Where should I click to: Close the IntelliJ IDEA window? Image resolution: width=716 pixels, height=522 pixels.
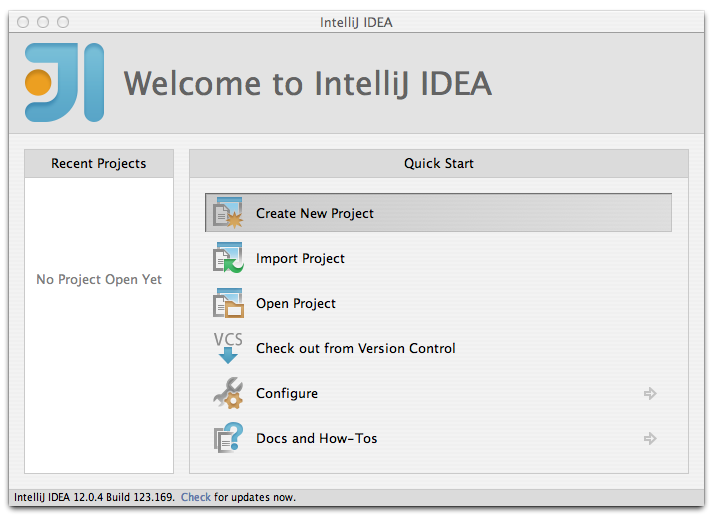click(x=23, y=22)
